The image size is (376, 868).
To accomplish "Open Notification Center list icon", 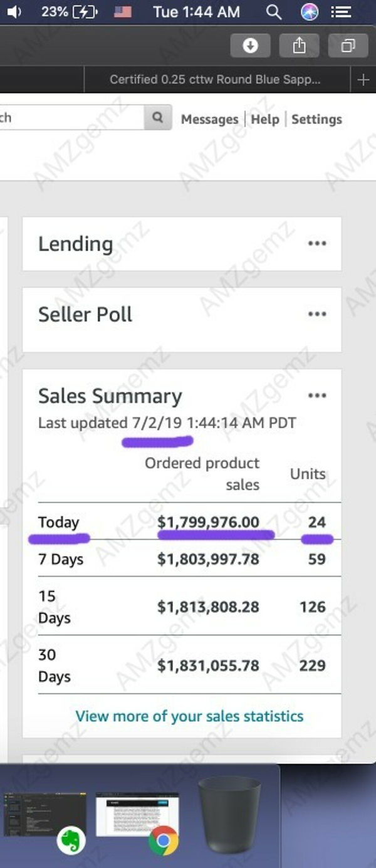I will point(341,12).
